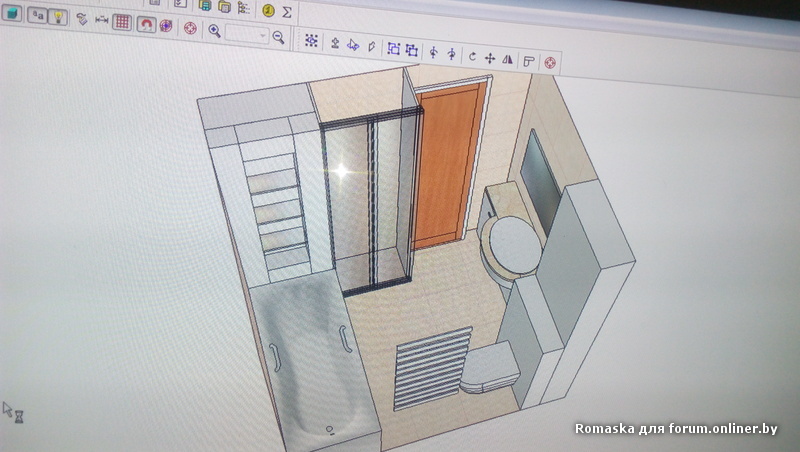Select the wall mirror above the basin

click(540, 184)
